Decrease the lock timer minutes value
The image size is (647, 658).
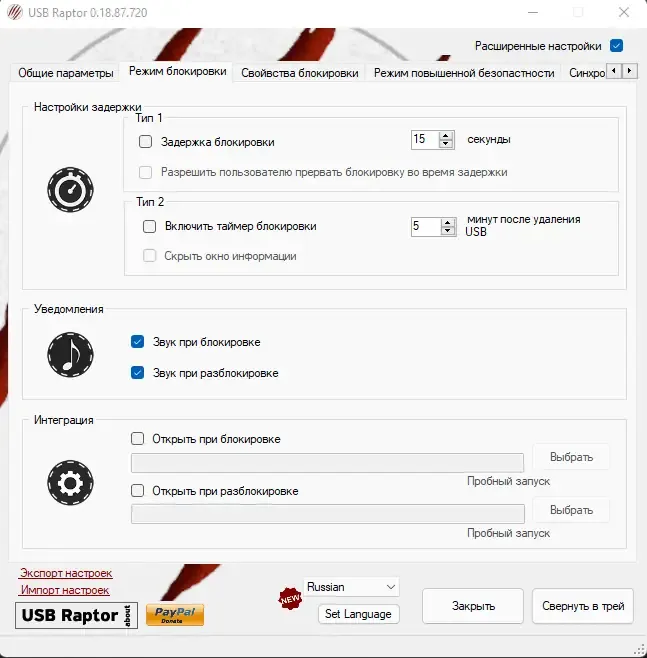pyautogui.click(x=448, y=231)
